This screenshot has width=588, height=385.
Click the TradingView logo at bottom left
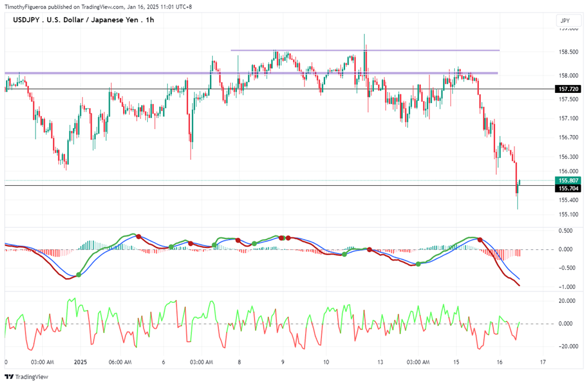[x=27, y=377]
